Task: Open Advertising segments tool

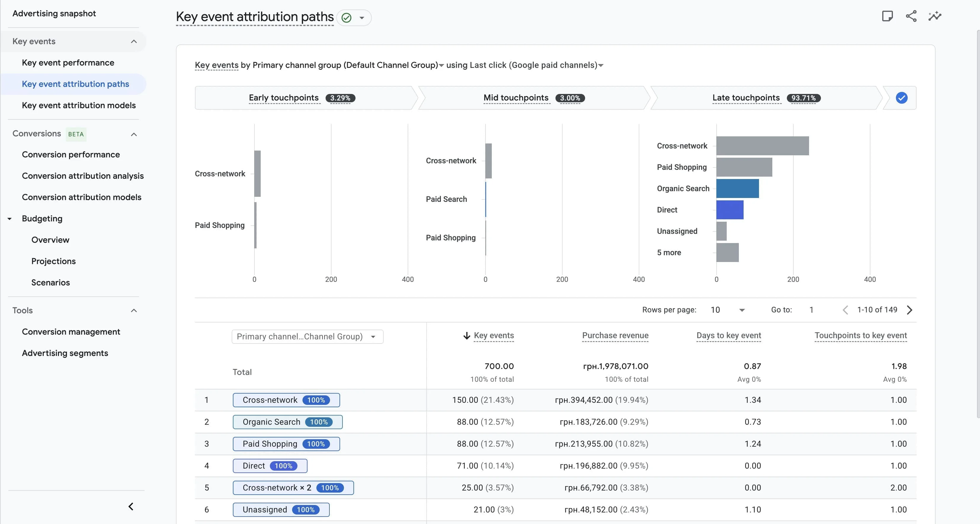Action: click(65, 353)
